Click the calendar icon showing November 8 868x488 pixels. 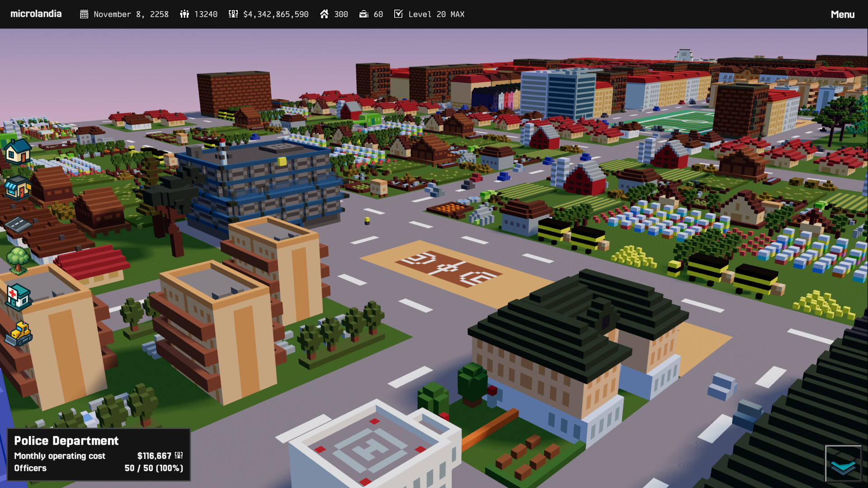(84, 14)
